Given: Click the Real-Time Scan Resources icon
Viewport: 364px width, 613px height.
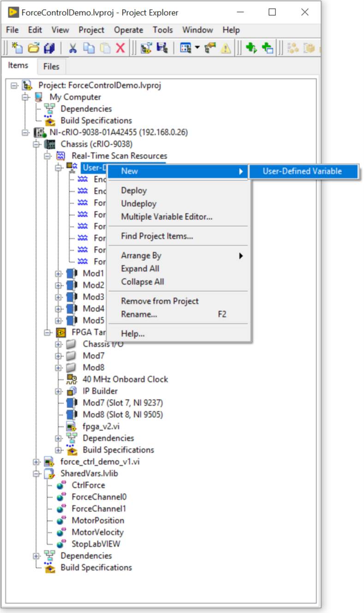Looking at the screenshot, I should (x=61, y=156).
